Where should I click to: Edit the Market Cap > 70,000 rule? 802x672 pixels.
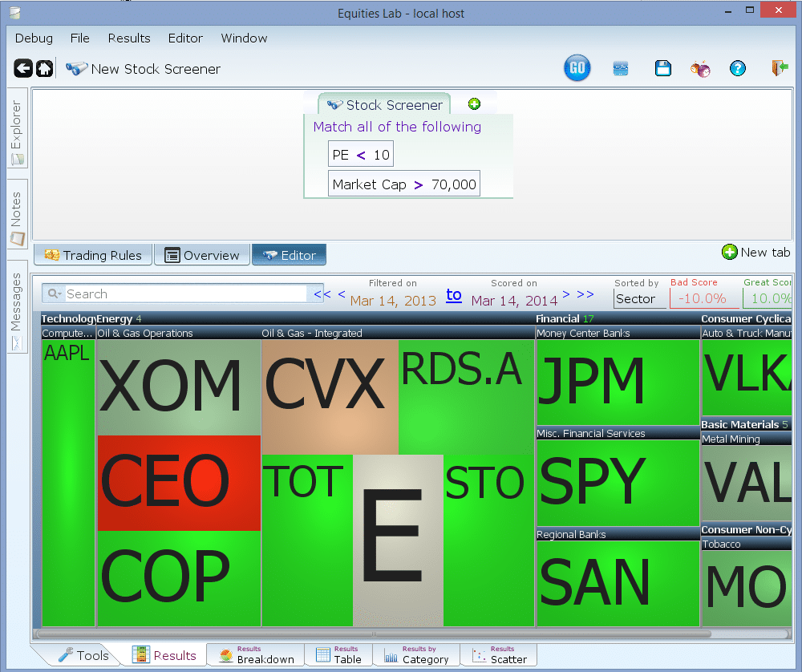(404, 184)
